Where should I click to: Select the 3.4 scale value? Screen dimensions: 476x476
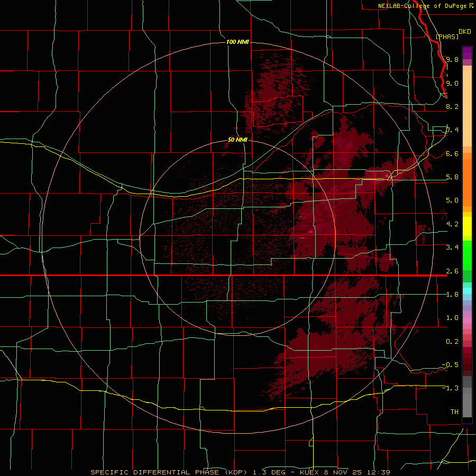coord(452,248)
